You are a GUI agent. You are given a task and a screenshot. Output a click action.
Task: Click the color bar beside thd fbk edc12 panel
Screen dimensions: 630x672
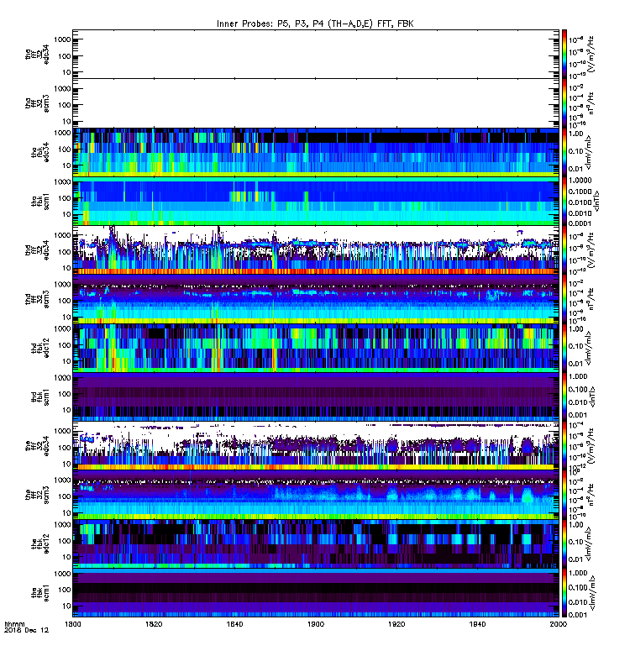pos(564,348)
